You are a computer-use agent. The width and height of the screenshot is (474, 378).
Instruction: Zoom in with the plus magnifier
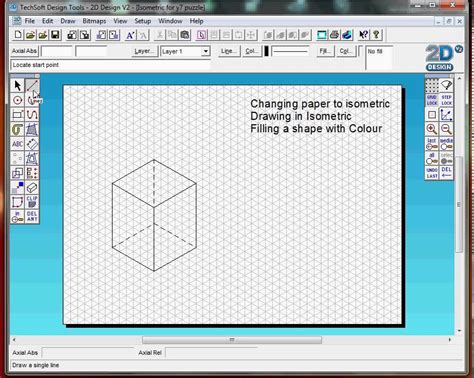[432, 129]
